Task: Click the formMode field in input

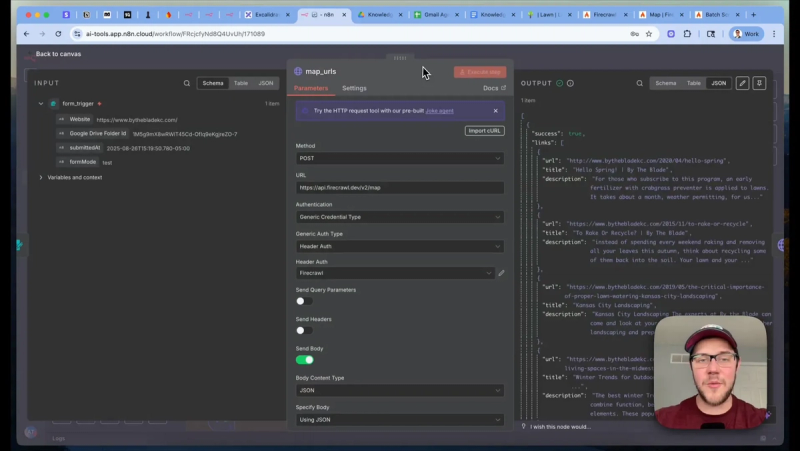Action: click(x=84, y=162)
